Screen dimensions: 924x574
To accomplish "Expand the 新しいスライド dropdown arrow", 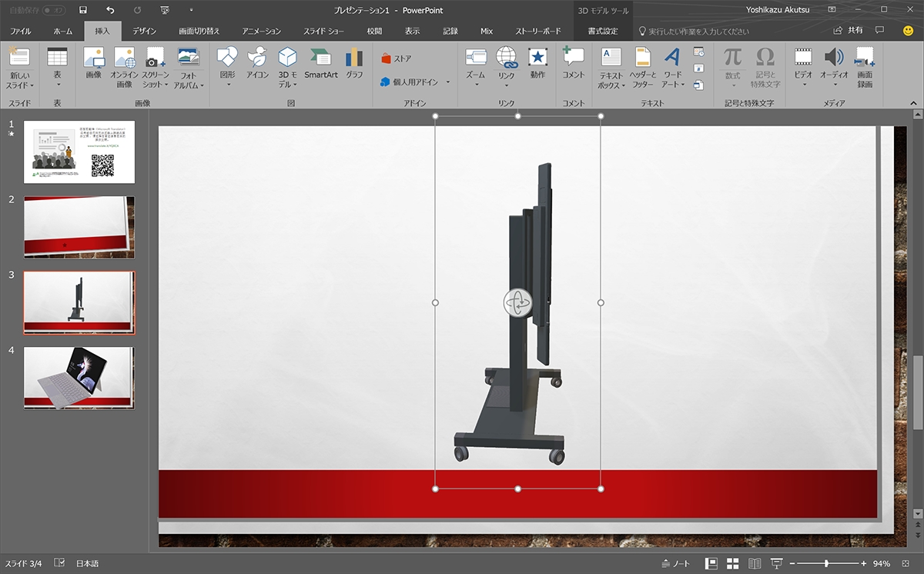I will (x=32, y=85).
